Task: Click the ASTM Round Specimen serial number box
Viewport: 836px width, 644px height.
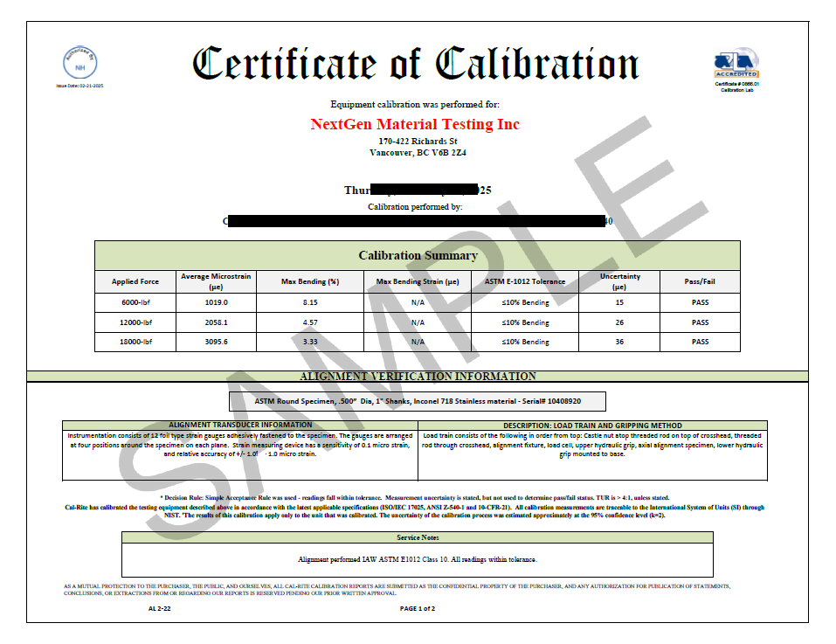Action: tap(418, 401)
